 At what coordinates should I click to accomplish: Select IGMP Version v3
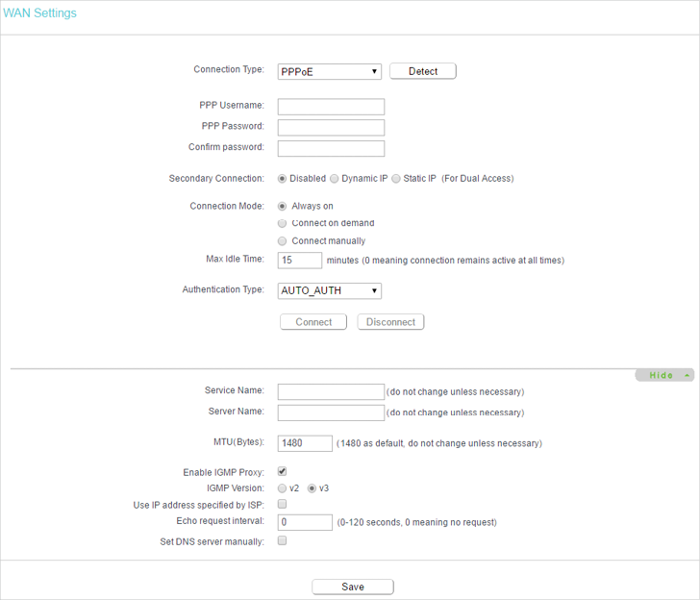click(312, 488)
